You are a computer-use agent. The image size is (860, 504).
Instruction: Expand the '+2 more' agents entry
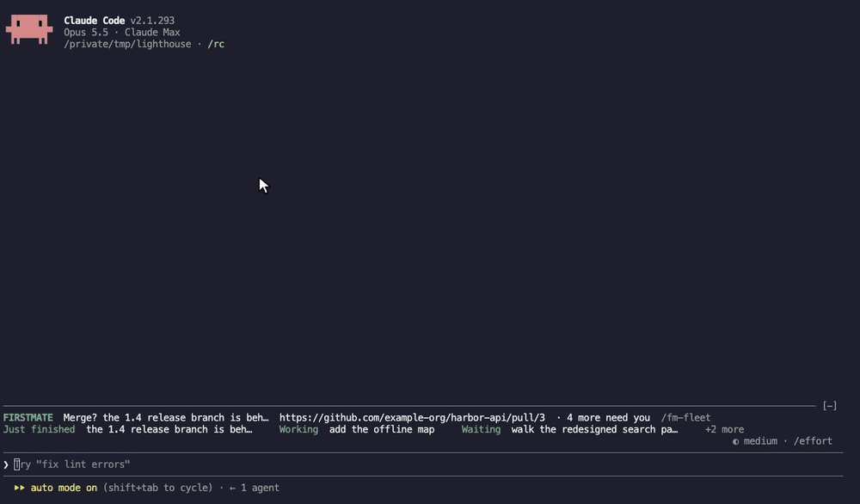(x=724, y=429)
